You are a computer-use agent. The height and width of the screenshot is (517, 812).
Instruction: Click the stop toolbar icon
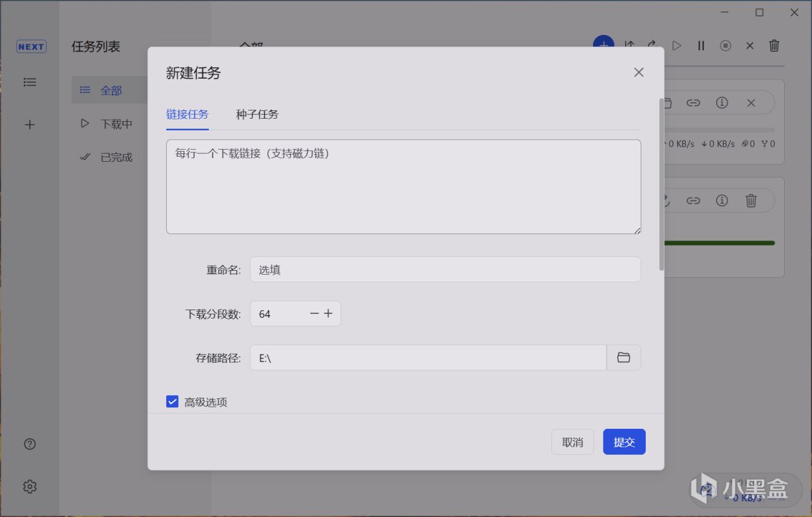(726, 46)
